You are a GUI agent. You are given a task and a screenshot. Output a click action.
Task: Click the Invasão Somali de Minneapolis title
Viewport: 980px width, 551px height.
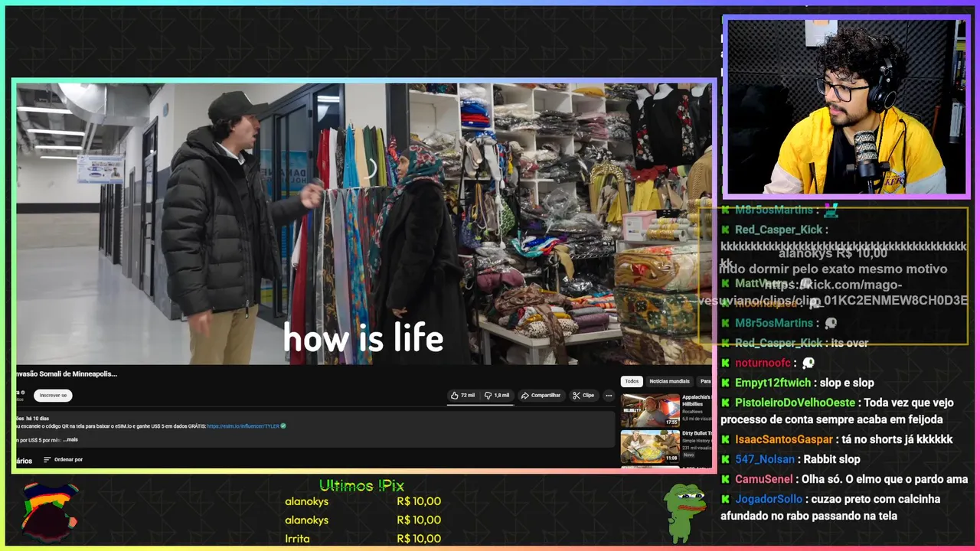click(67, 374)
